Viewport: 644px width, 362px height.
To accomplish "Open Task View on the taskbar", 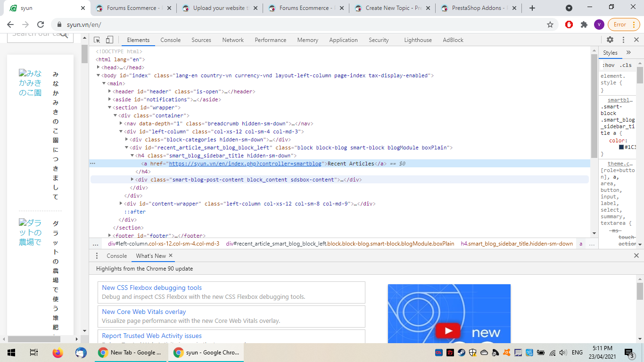I will point(33,353).
